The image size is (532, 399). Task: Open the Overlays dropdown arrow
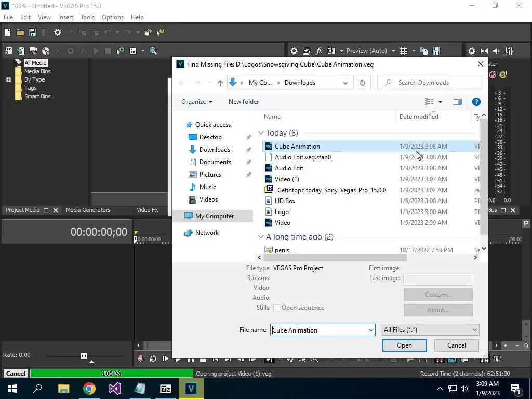[x=414, y=51]
